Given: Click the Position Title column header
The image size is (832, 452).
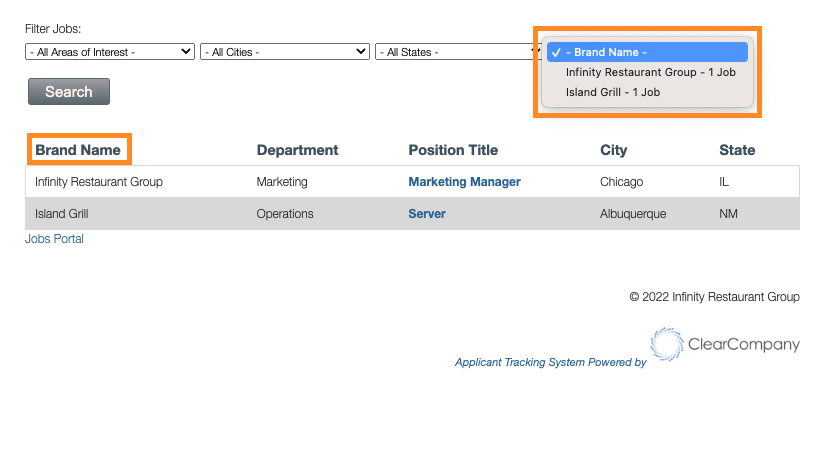Looking at the screenshot, I should [x=453, y=150].
